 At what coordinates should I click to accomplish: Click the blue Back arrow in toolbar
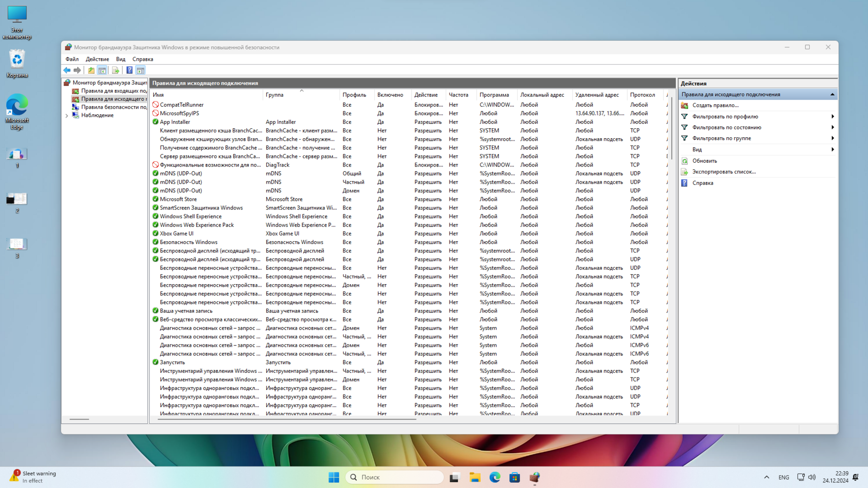tap(67, 70)
